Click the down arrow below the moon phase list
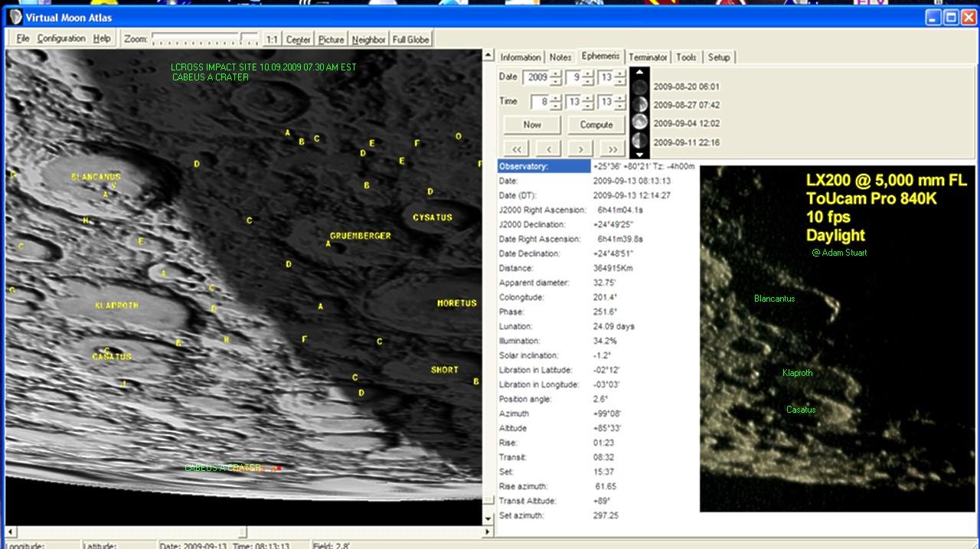 tap(640, 155)
